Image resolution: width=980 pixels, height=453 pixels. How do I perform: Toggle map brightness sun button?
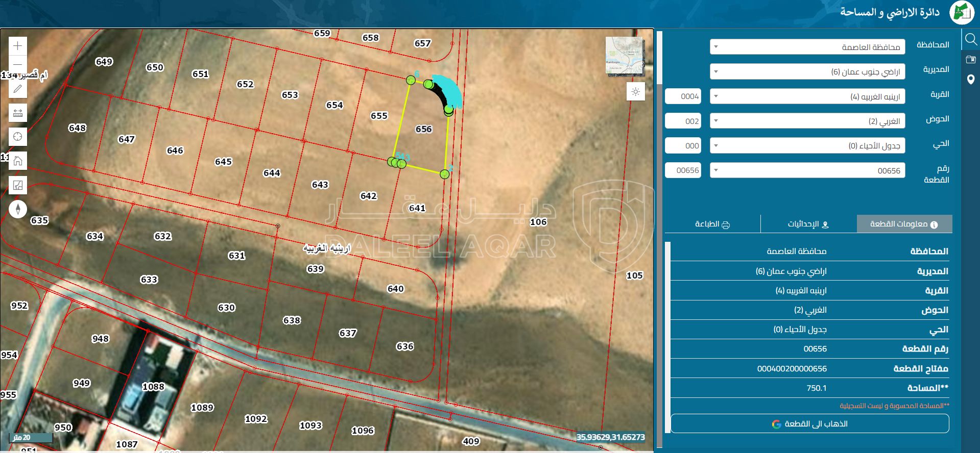(636, 92)
